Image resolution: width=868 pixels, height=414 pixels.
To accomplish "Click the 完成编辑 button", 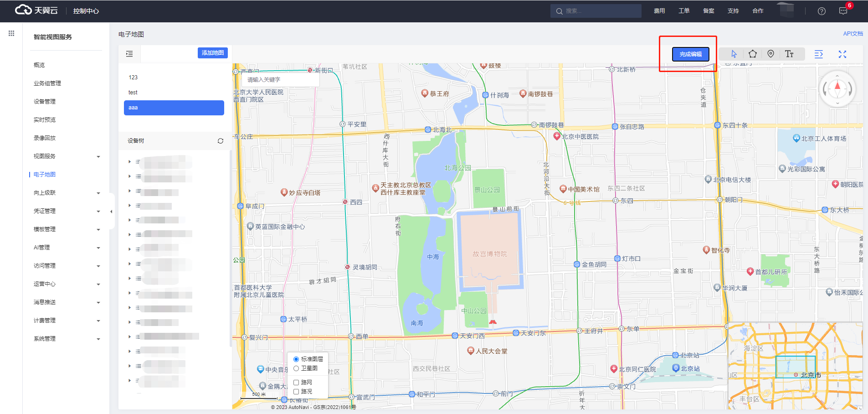I will [x=690, y=54].
